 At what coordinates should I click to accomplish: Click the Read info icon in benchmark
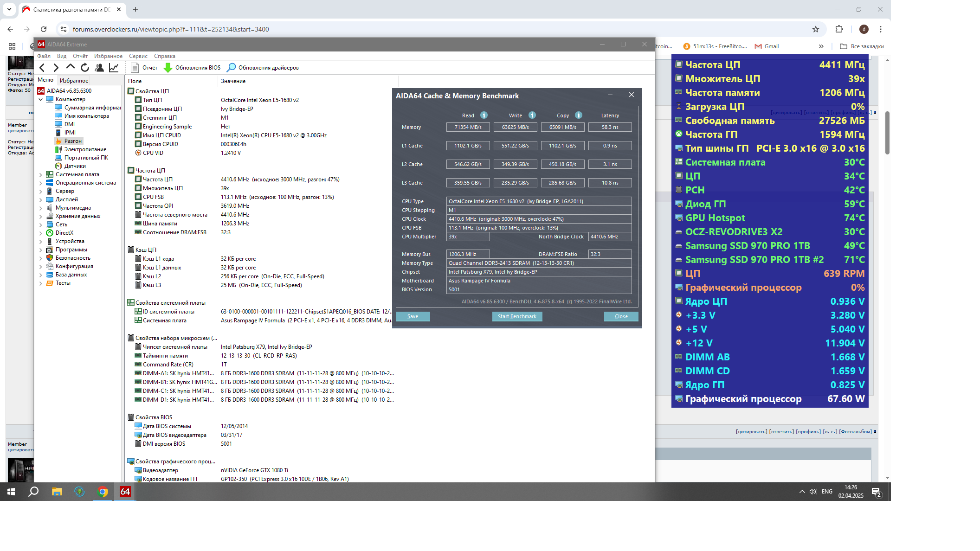point(484,115)
